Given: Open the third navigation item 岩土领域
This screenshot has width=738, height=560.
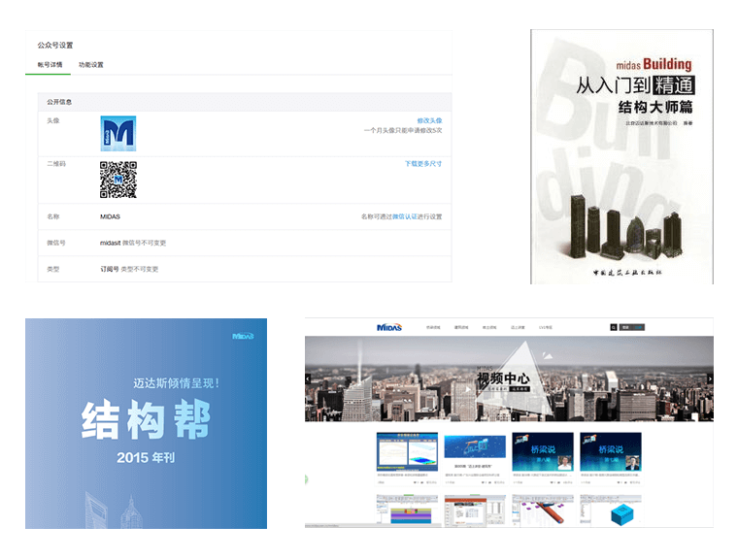Looking at the screenshot, I should point(489,327).
